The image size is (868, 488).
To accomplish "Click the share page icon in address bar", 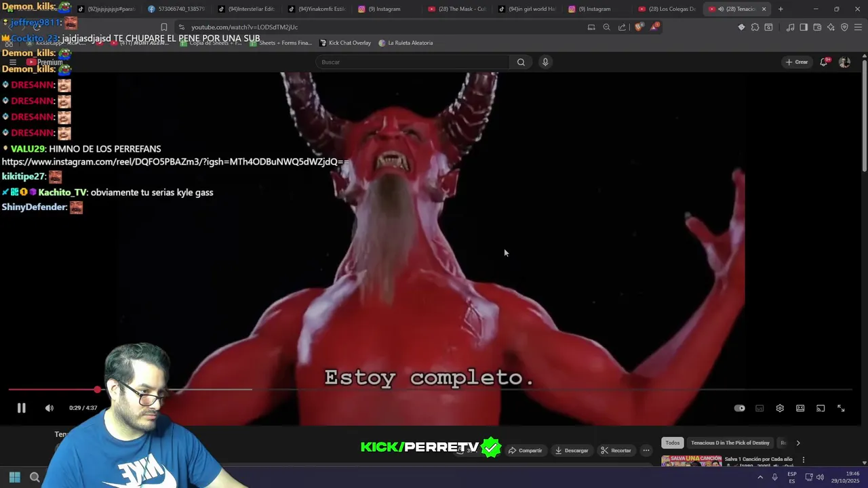I will click(622, 27).
